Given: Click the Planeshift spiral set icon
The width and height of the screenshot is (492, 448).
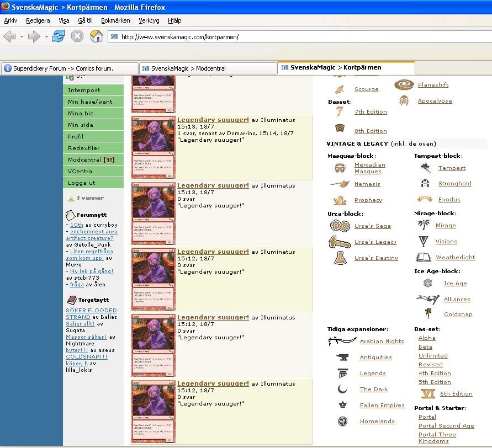Looking at the screenshot, I should click(404, 85).
